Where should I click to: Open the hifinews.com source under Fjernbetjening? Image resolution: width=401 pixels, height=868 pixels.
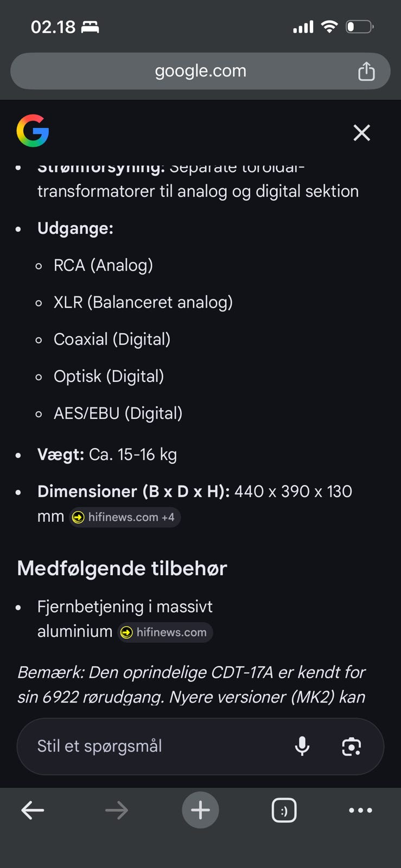(x=164, y=632)
